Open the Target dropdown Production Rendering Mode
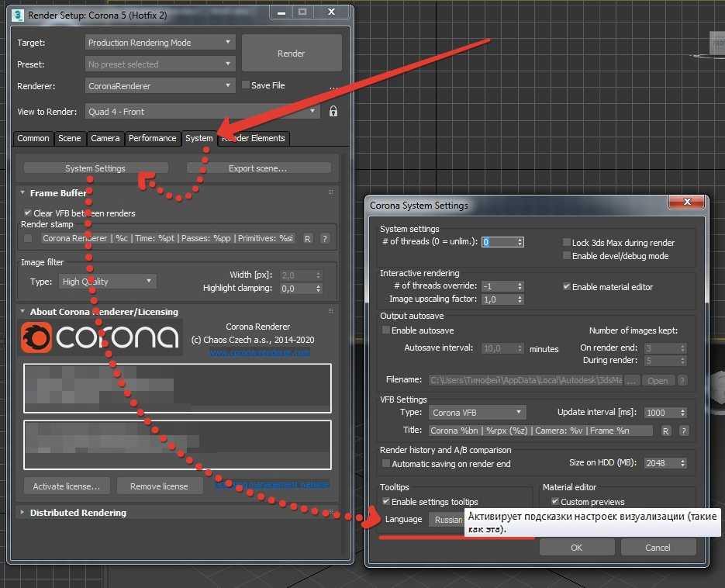Screen dimensions: 725x588 pos(160,43)
